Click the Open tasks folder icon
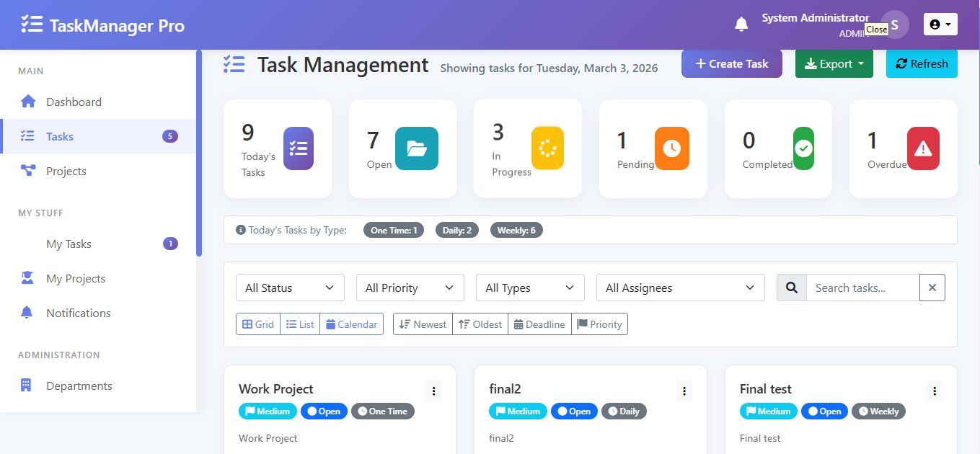The image size is (980, 454). tap(416, 148)
